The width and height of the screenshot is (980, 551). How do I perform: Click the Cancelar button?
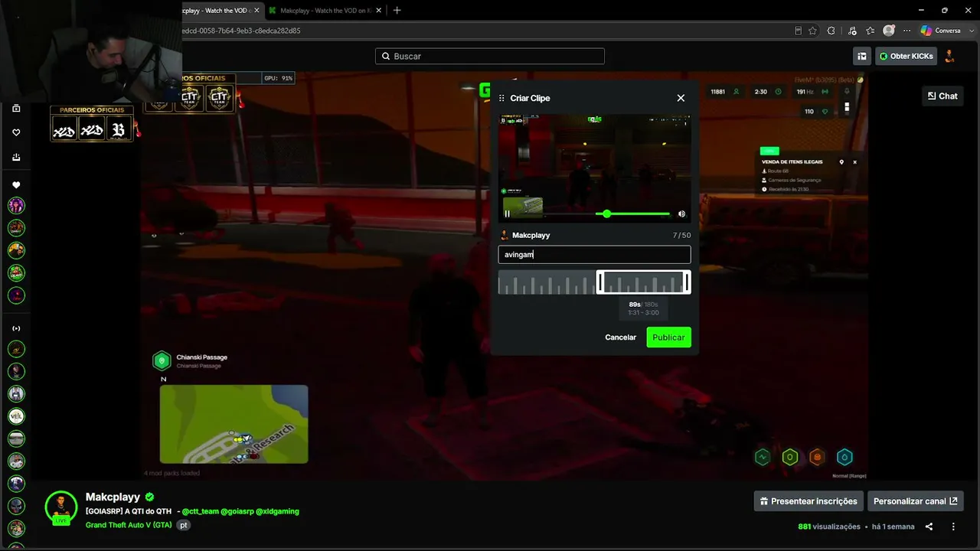[620, 337]
